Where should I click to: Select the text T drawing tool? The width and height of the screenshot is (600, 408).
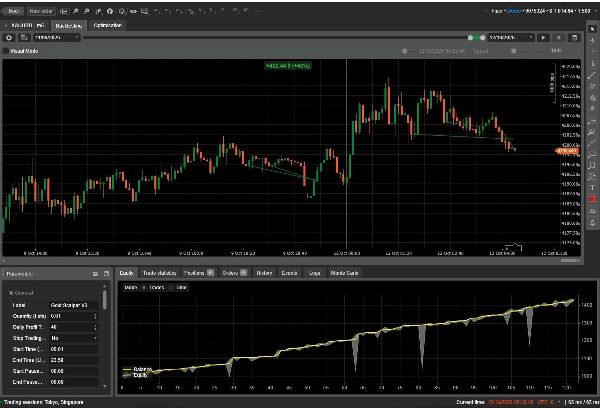coord(592,188)
